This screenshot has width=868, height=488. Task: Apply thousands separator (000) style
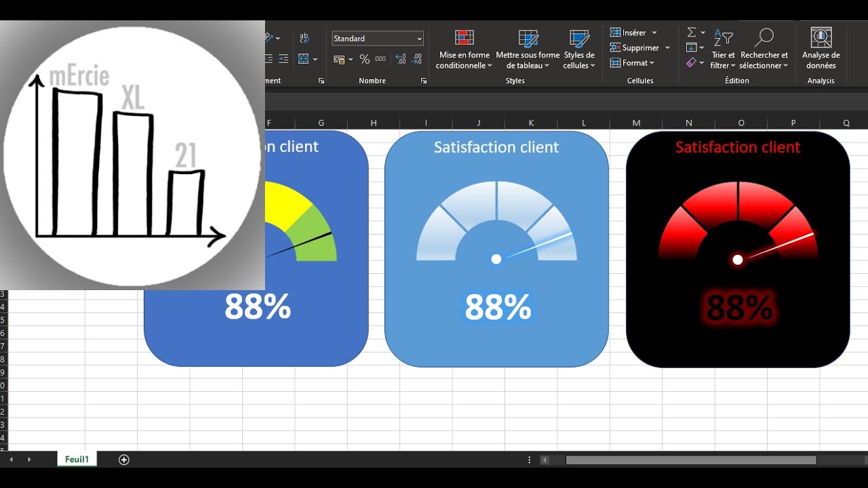[x=380, y=59]
